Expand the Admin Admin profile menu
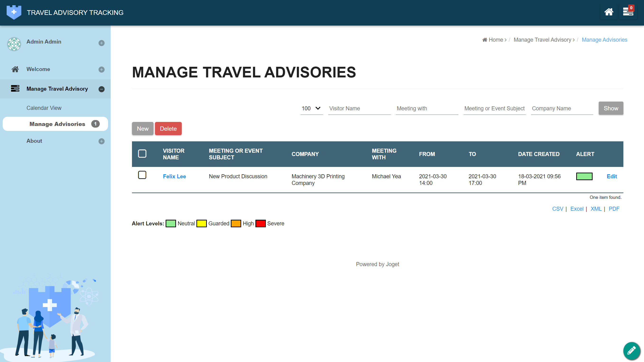Image resolution: width=644 pixels, height=362 pixels. click(101, 43)
